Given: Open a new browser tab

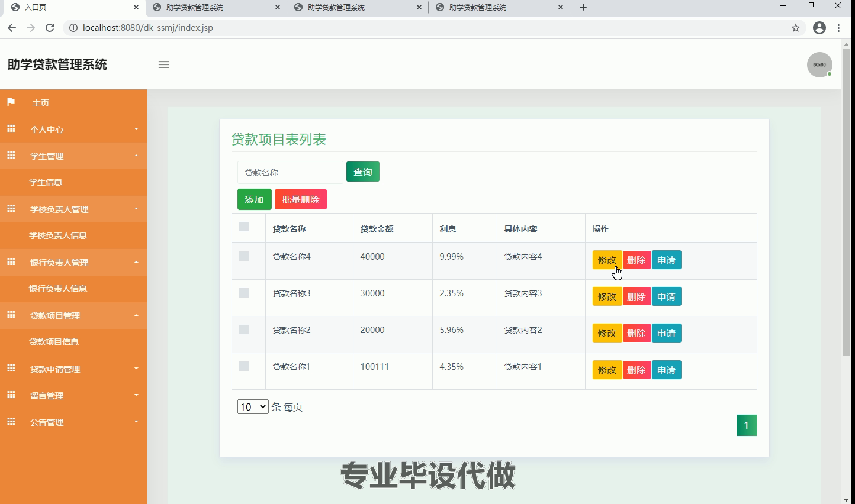Looking at the screenshot, I should (583, 7).
